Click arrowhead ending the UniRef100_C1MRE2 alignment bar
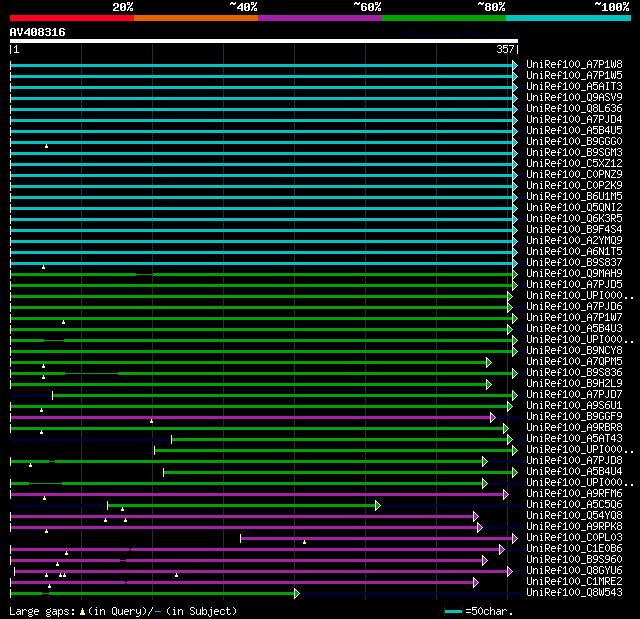The image size is (640, 619). [476, 583]
